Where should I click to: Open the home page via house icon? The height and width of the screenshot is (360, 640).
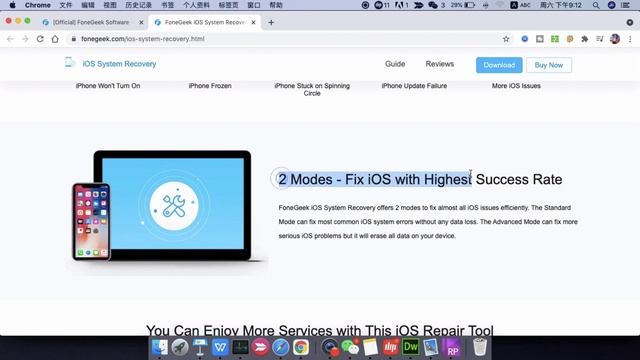tap(55, 39)
